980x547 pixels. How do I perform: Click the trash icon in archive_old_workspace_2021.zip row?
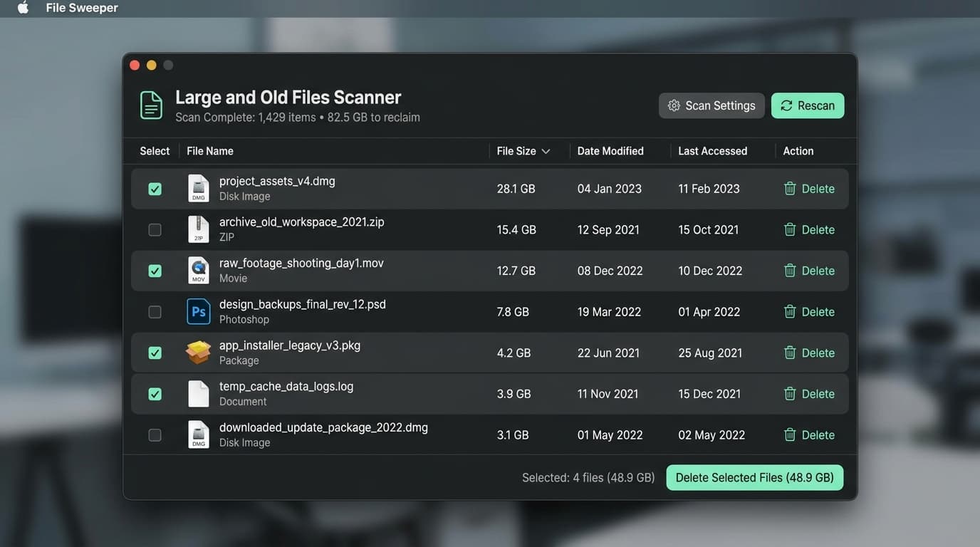click(790, 229)
